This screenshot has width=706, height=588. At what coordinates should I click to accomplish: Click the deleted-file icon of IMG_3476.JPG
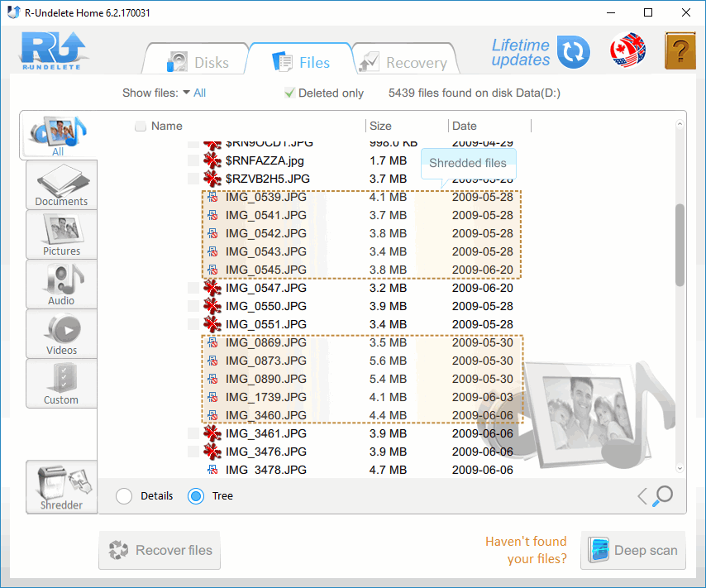click(x=212, y=452)
